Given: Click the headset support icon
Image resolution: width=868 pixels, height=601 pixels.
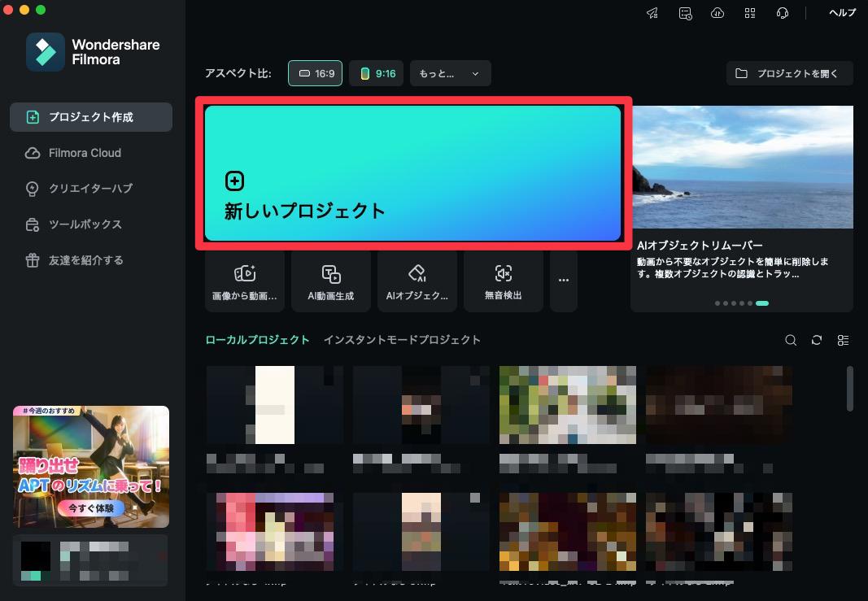Looking at the screenshot, I should [783, 13].
